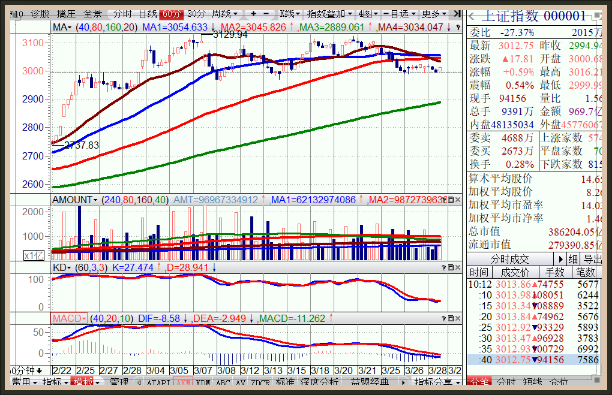Open the 诊股 menu item
The width and height of the screenshot is (612, 395).
click(x=40, y=14)
